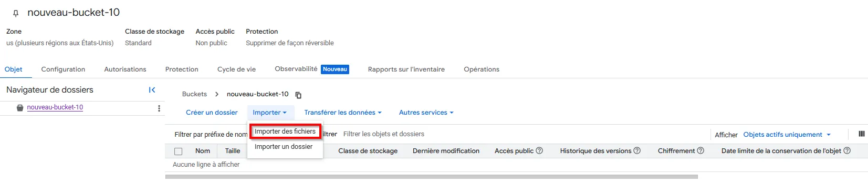The width and height of the screenshot is (868, 192).
Task: Open the Autorisations tab
Action: coord(126,69)
